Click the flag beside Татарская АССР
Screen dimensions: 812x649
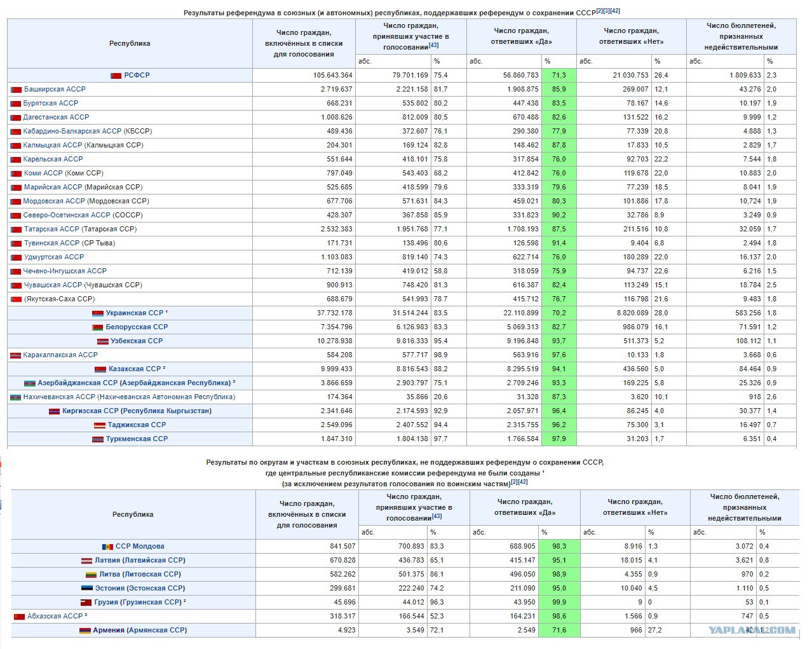pyautogui.click(x=16, y=229)
